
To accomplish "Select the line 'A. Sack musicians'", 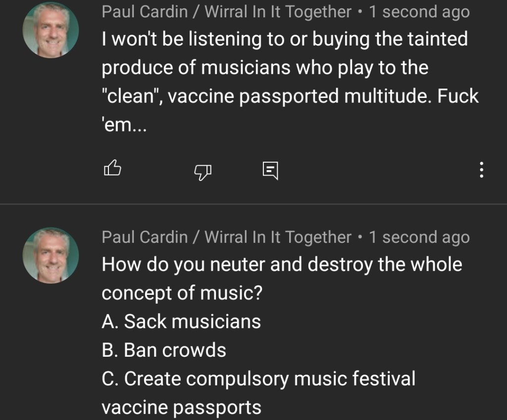I will click(x=181, y=322).
